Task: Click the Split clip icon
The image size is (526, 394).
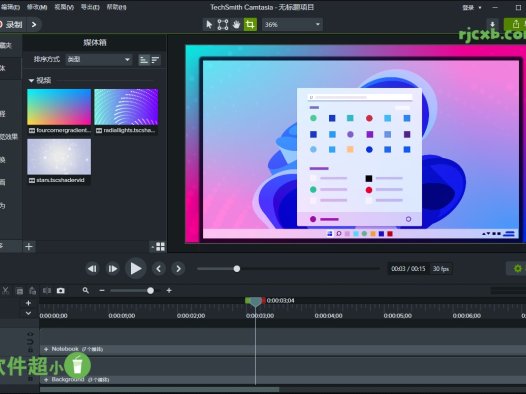Action: point(47,291)
